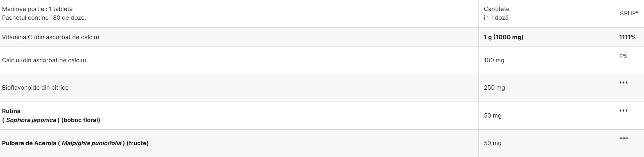The image size is (644, 157).
Task: Click the 8% calcium RHP value
Action: (x=623, y=56)
